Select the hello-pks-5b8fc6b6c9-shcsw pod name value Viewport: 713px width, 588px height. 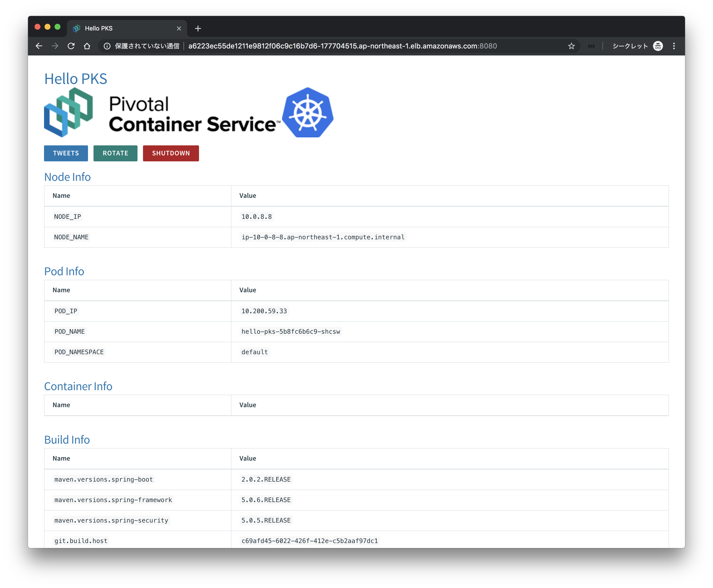[x=290, y=332]
